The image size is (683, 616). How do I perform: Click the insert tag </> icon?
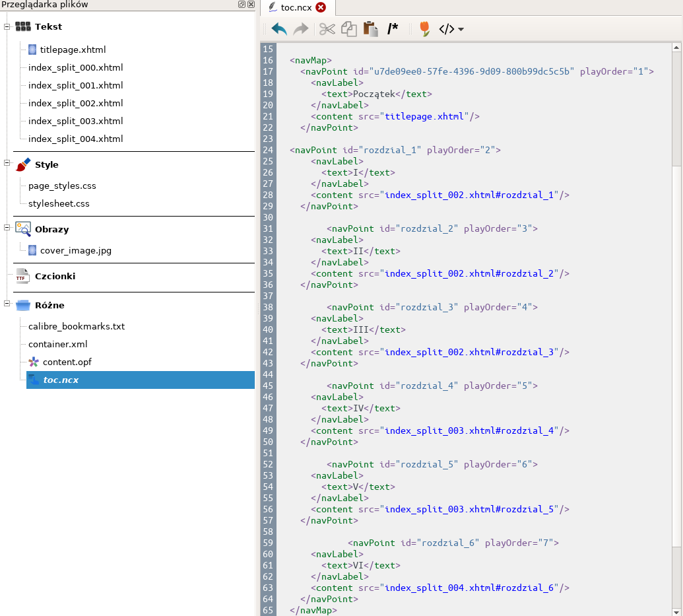(445, 29)
